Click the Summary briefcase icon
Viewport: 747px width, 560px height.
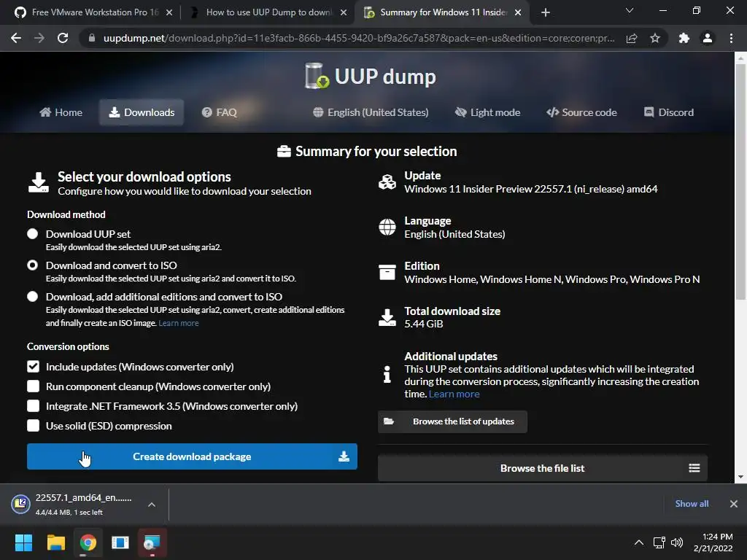coord(284,152)
